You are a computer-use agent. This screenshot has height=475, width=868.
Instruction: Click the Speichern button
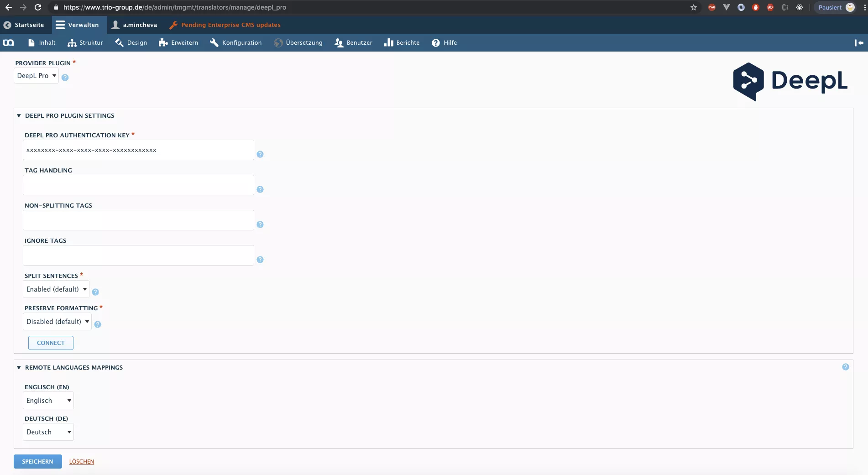tap(38, 461)
